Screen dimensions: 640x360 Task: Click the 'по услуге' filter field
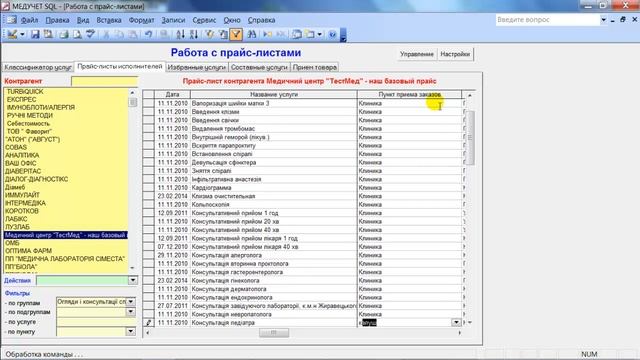click(x=96, y=322)
